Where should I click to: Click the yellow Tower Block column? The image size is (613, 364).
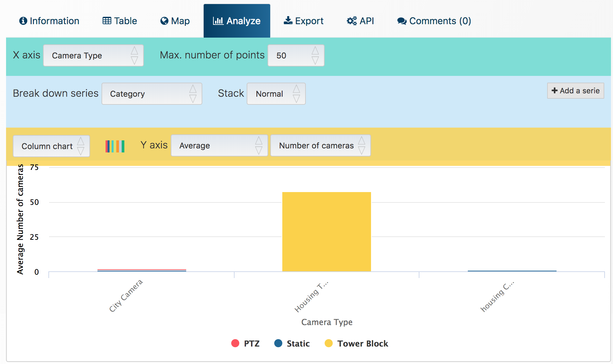327,232
